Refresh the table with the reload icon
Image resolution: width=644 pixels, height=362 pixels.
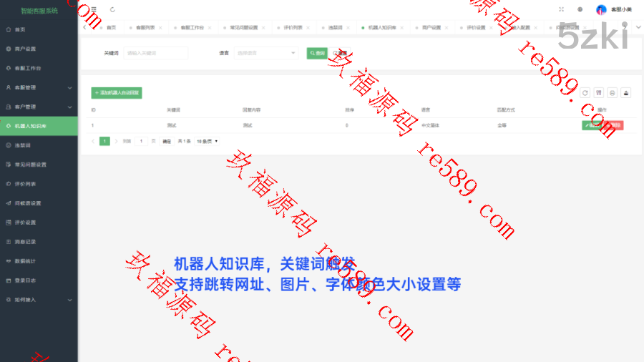click(x=585, y=92)
